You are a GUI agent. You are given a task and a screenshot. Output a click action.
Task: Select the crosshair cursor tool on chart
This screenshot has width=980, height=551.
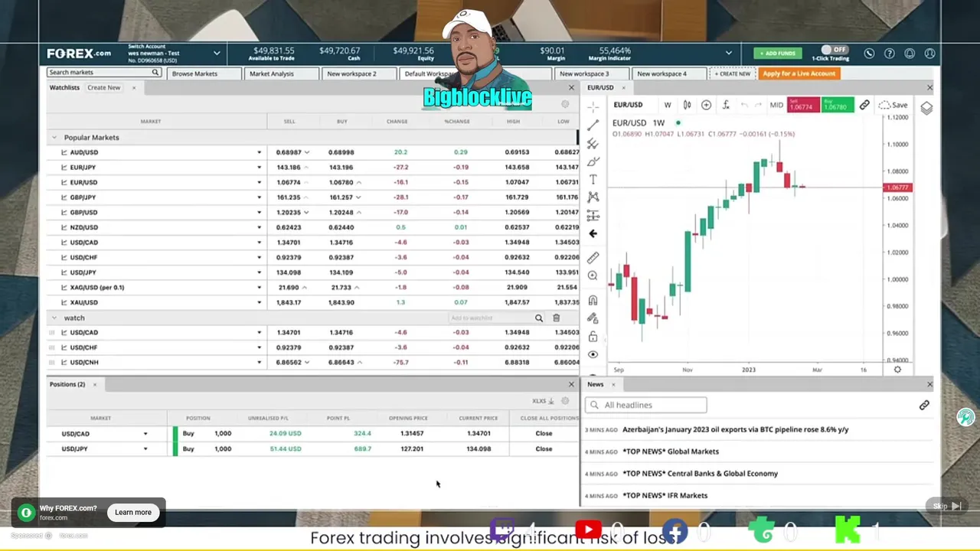593,107
